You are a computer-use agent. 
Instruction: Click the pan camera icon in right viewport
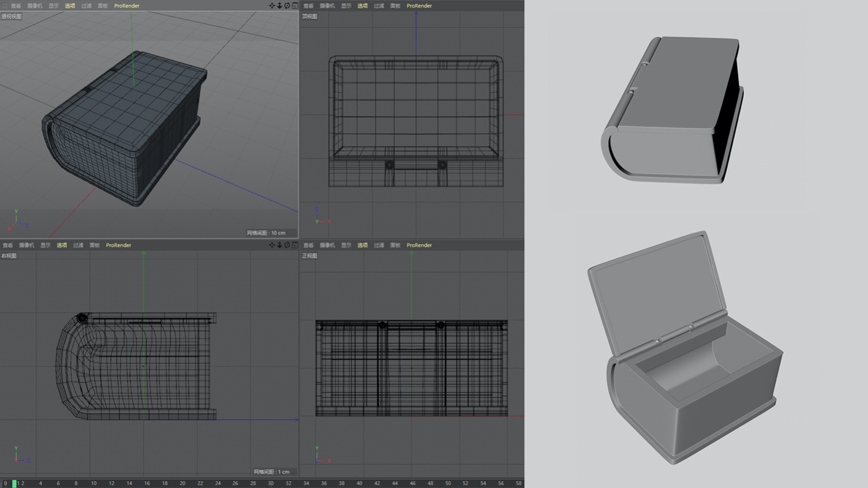click(x=272, y=245)
